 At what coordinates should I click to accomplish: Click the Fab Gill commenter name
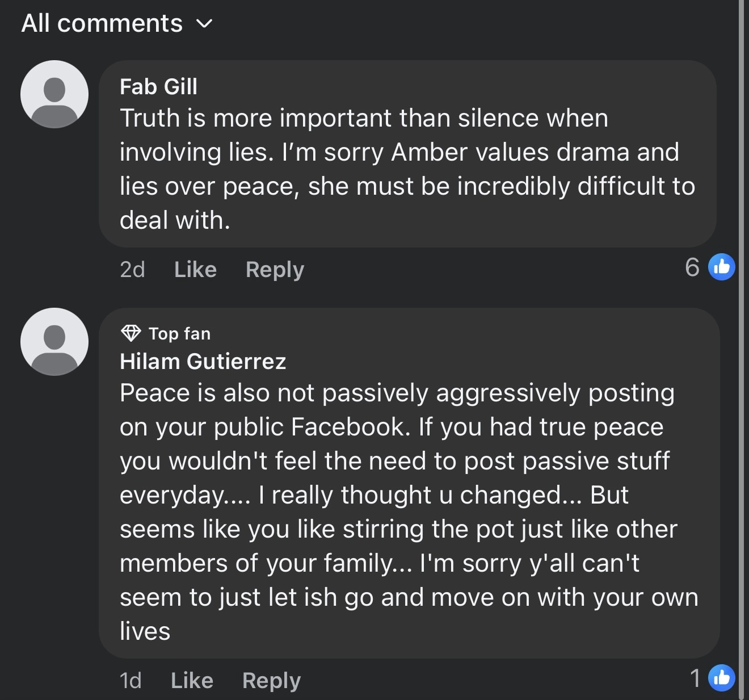[159, 87]
